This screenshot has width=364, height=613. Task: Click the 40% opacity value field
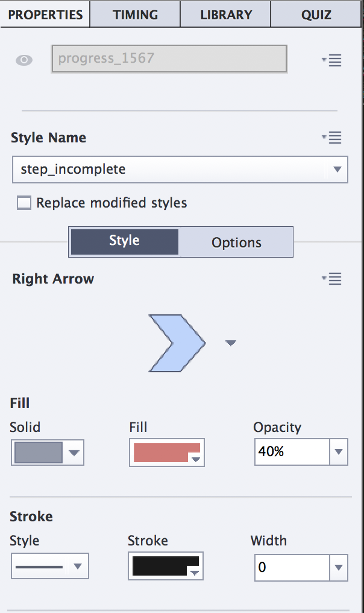(x=292, y=451)
